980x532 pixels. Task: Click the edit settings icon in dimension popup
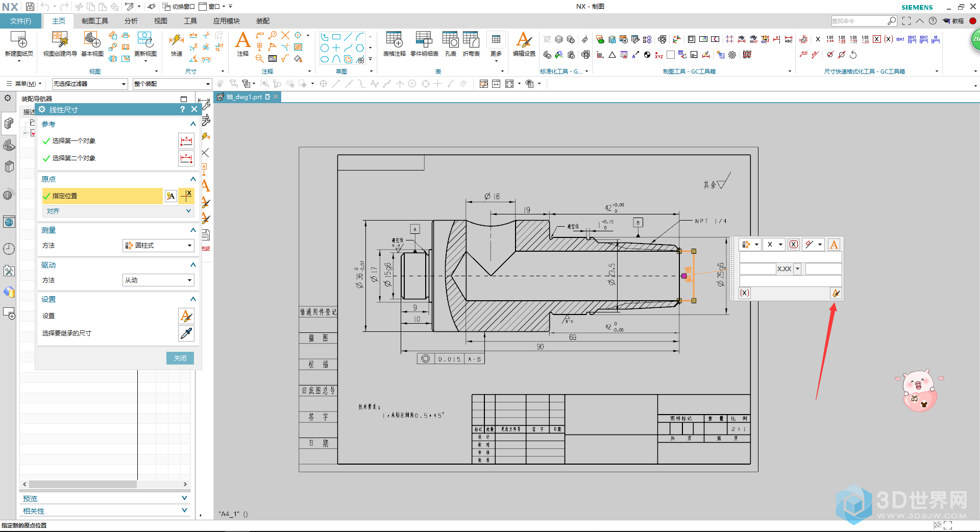pos(836,293)
